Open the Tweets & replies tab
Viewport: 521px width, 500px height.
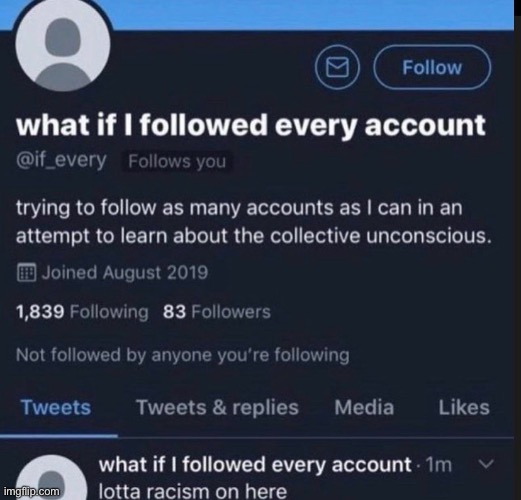(217, 408)
